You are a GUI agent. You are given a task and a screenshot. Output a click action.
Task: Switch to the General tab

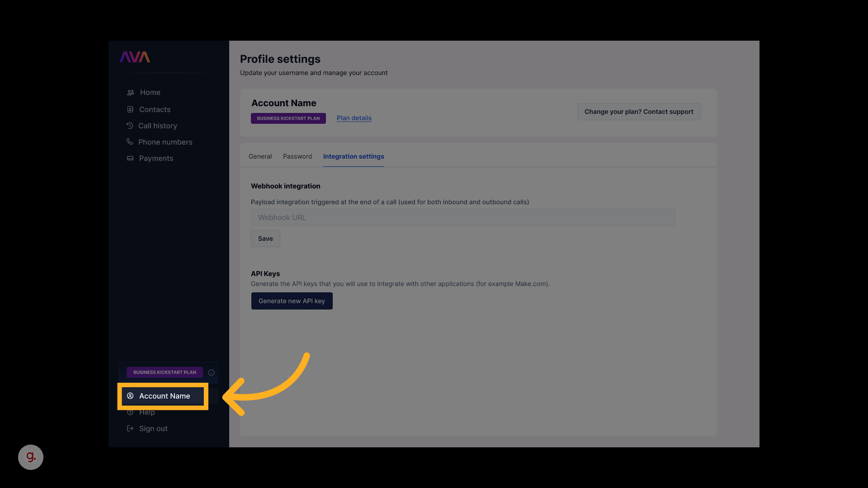pyautogui.click(x=260, y=156)
